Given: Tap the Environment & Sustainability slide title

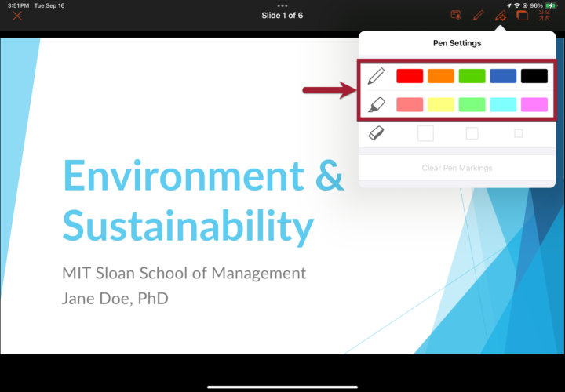Looking at the screenshot, I should pyautogui.click(x=203, y=201).
